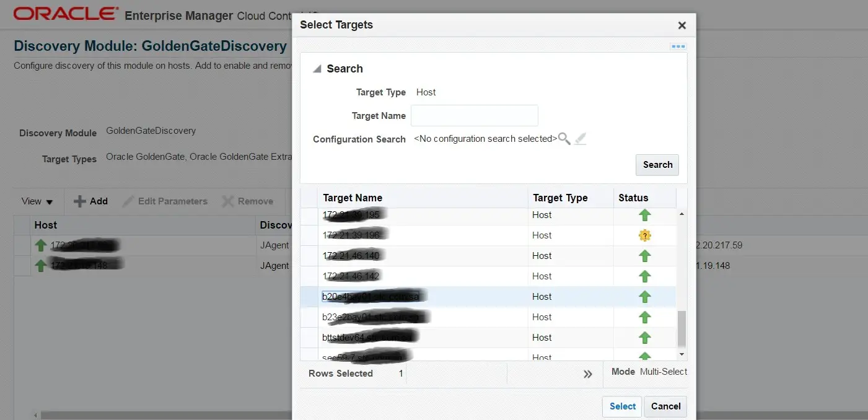This screenshot has width=868, height=420.
Task: Click the Target Name input field
Action: [475, 116]
